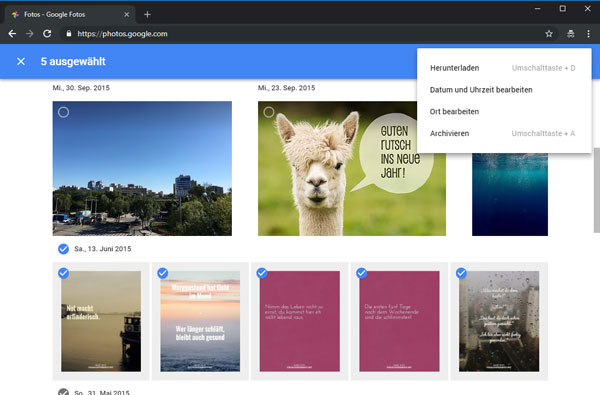Open the browser extension icon next to the star
Viewport: 600px width, 395px height.
click(x=571, y=34)
